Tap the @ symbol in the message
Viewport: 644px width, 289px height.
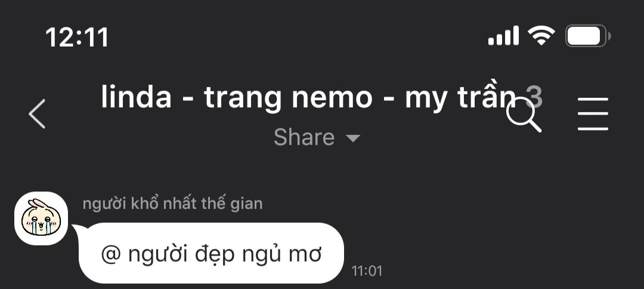[x=111, y=255]
